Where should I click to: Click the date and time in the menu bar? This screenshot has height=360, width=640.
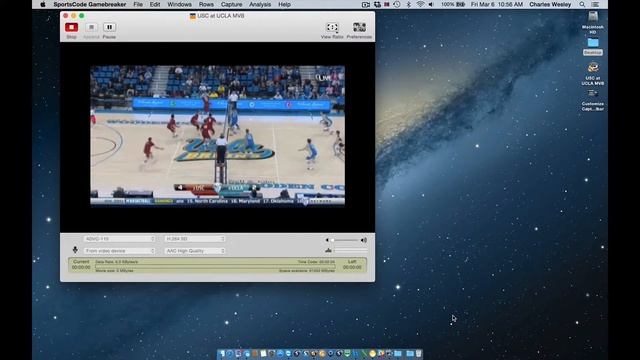click(497, 4)
